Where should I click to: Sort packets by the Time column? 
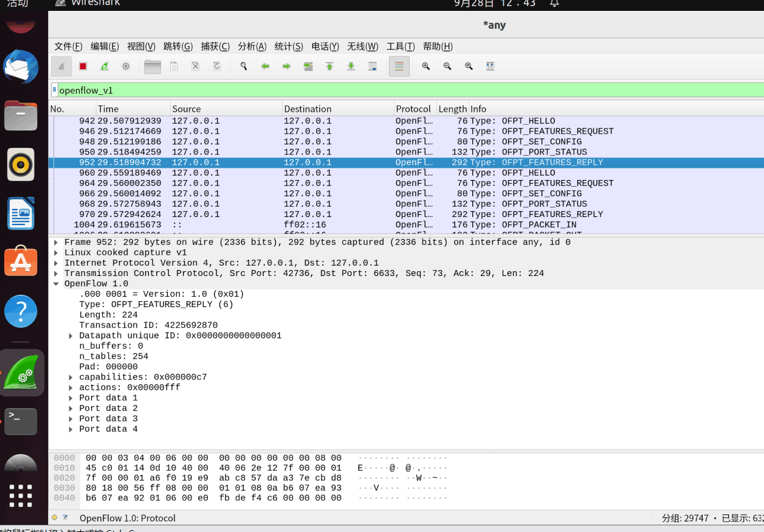pos(133,109)
